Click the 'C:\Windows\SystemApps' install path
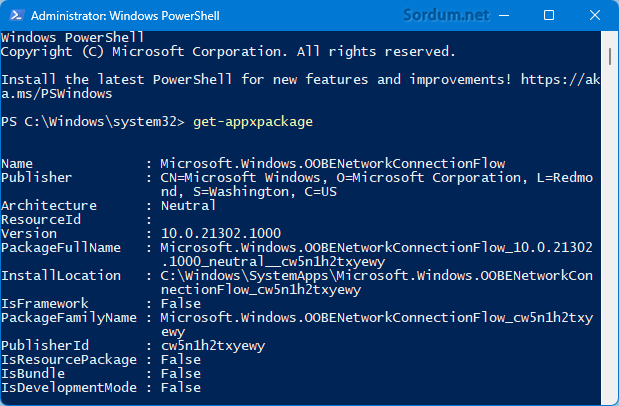Viewport: 619px width, 406px height. pos(376,276)
